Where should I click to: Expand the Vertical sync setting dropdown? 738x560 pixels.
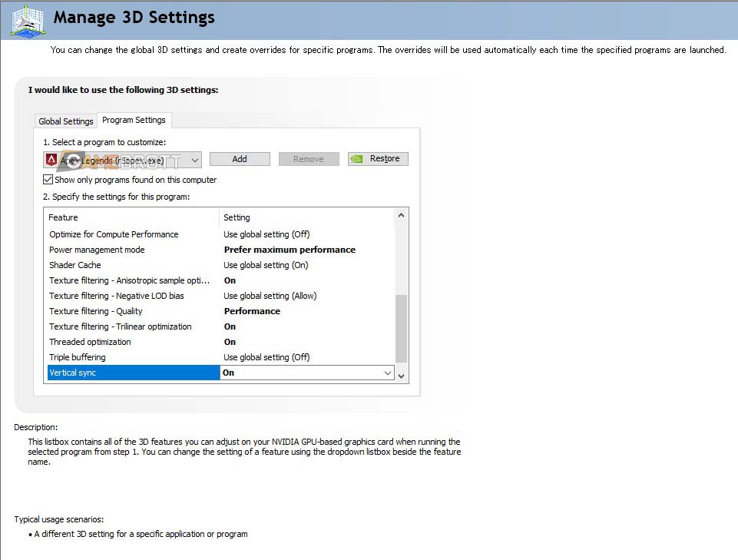point(388,373)
